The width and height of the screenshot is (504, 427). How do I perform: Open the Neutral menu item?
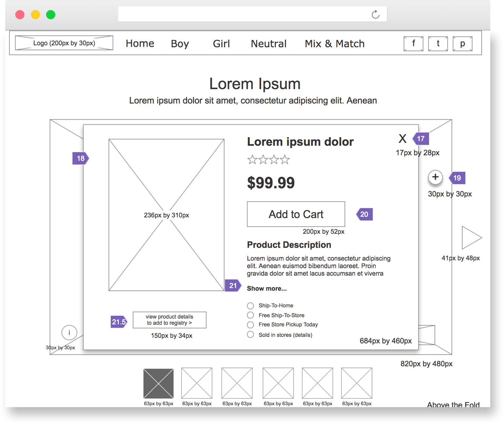click(269, 44)
